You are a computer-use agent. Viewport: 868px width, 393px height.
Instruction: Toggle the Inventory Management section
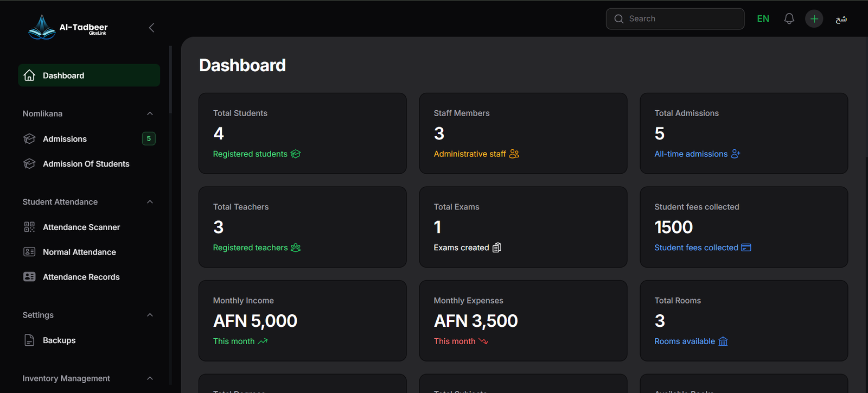(150, 378)
